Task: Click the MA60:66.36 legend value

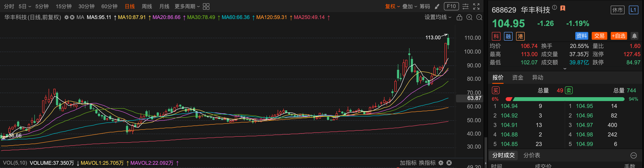Action: (x=236, y=17)
